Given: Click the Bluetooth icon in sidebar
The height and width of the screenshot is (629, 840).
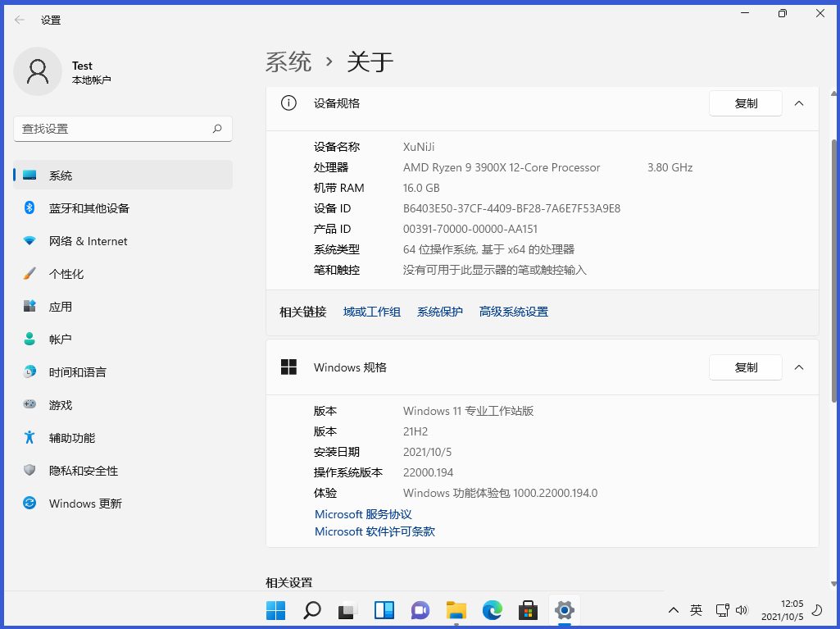Looking at the screenshot, I should 30,208.
